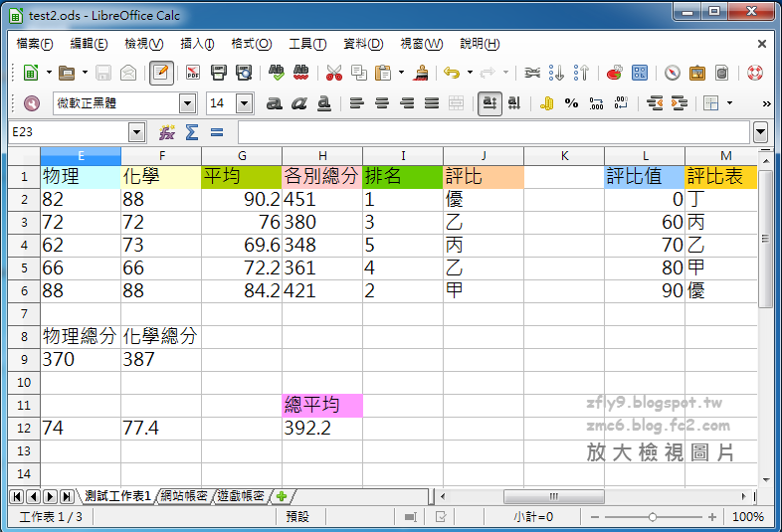Viewport: 782px width, 532px height.
Task: Expand the New document dropdown arrow
Action: [49, 73]
